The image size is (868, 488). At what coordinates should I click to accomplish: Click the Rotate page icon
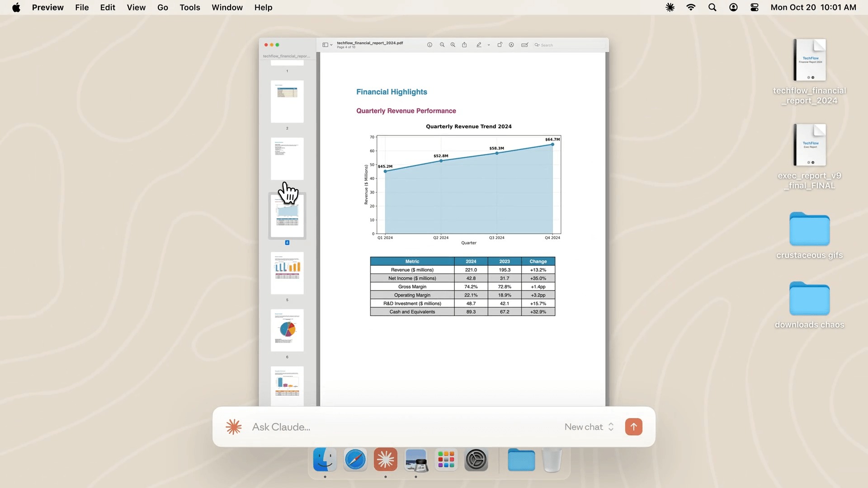500,45
